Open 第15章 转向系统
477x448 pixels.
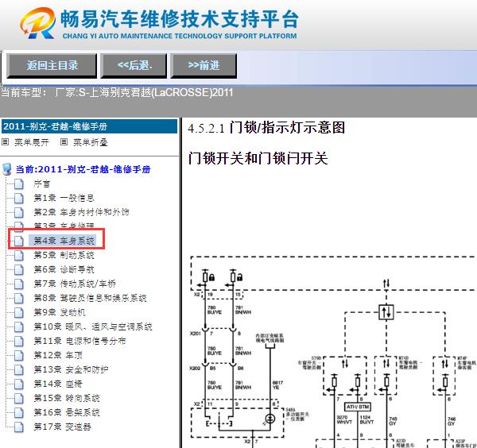(67, 398)
